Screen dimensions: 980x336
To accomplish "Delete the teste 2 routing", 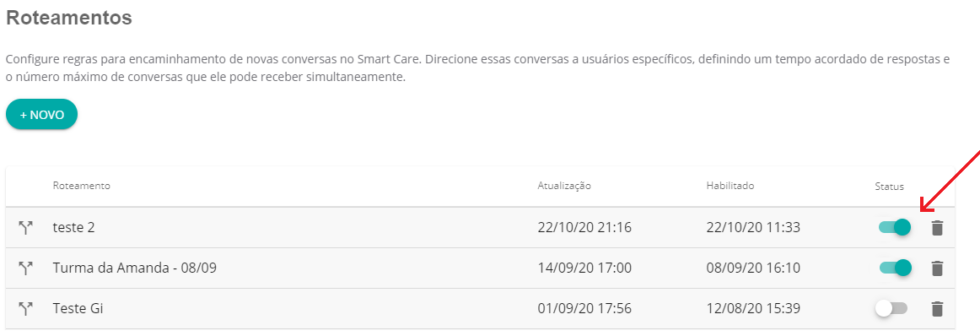I will 937,228.
